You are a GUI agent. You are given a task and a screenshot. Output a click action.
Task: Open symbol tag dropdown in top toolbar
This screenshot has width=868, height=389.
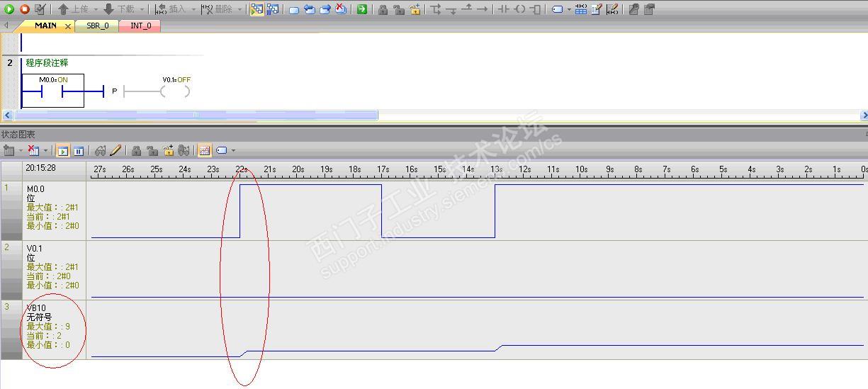tap(568, 9)
